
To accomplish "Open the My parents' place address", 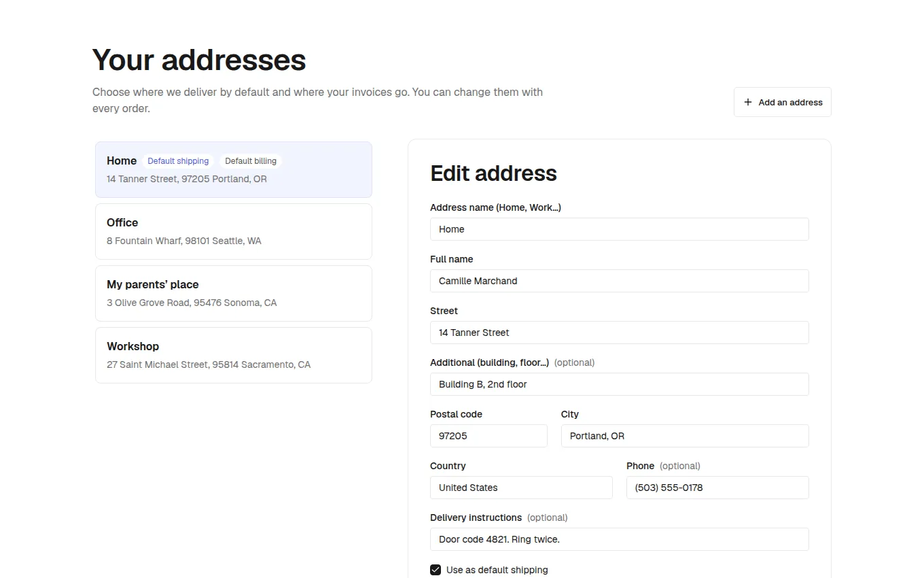I will [234, 293].
